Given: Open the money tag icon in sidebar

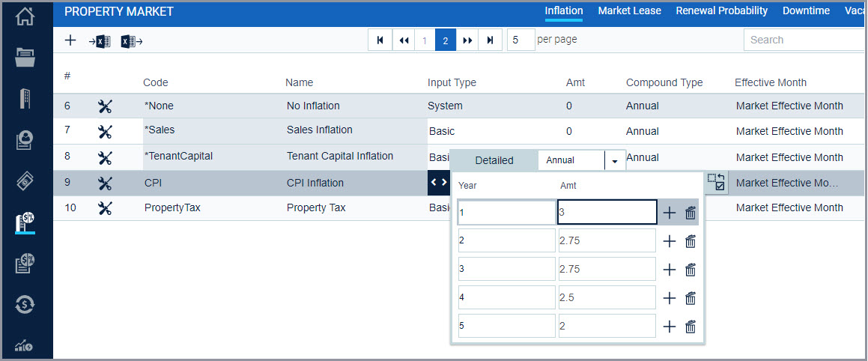Looking at the screenshot, I should click(25, 181).
